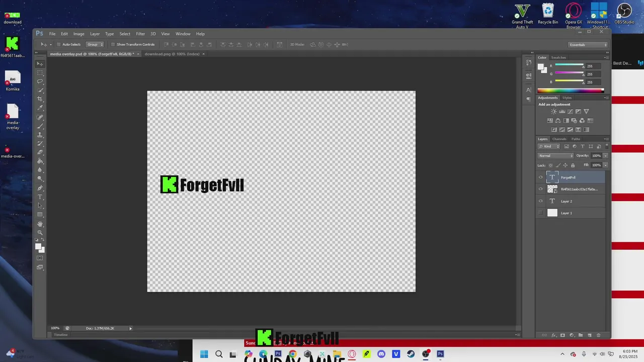Screen dimensions: 644x362
Task: Switch to the Styles tab
Action: (x=567, y=98)
